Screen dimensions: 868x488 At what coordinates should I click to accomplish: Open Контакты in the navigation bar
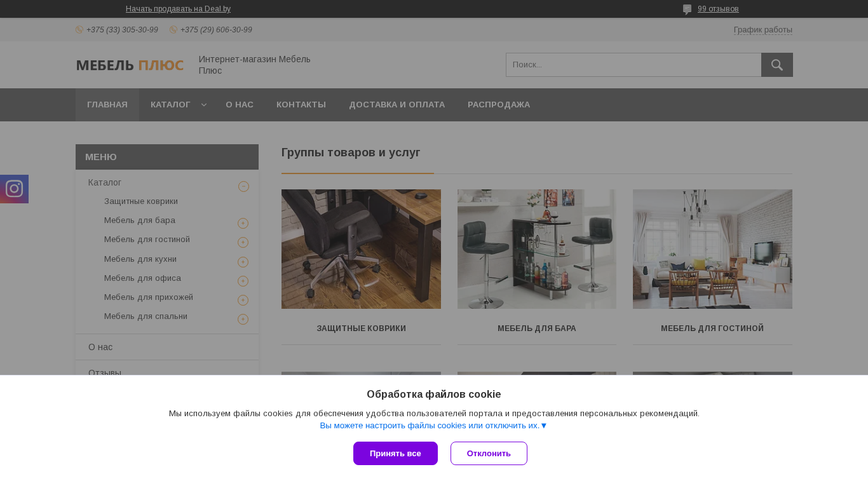click(301, 105)
